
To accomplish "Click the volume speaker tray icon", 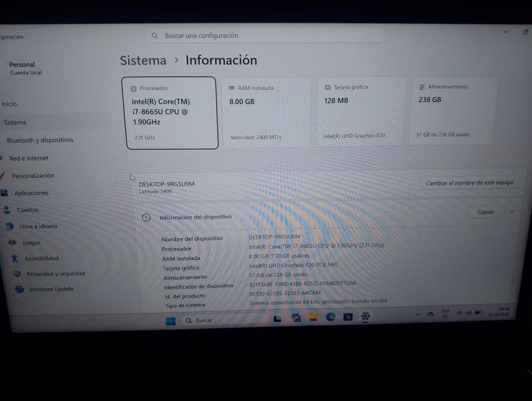I will (x=468, y=313).
